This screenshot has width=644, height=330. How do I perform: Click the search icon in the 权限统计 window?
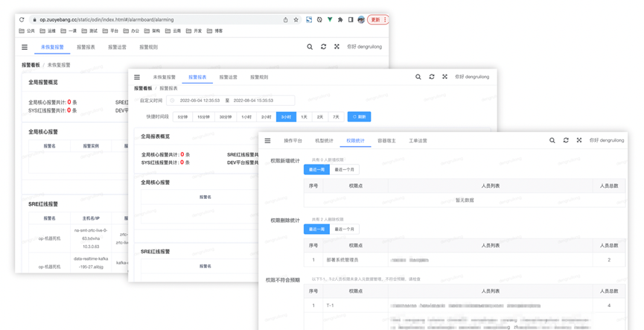[x=552, y=140]
